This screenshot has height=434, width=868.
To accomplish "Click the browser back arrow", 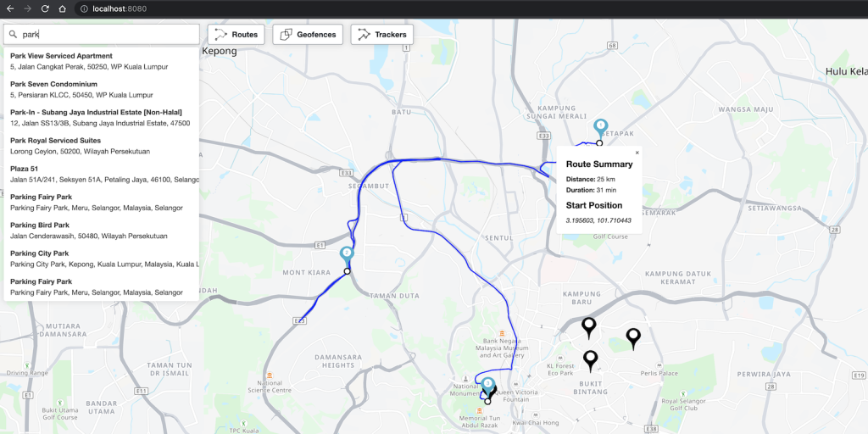I will tap(10, 8).
